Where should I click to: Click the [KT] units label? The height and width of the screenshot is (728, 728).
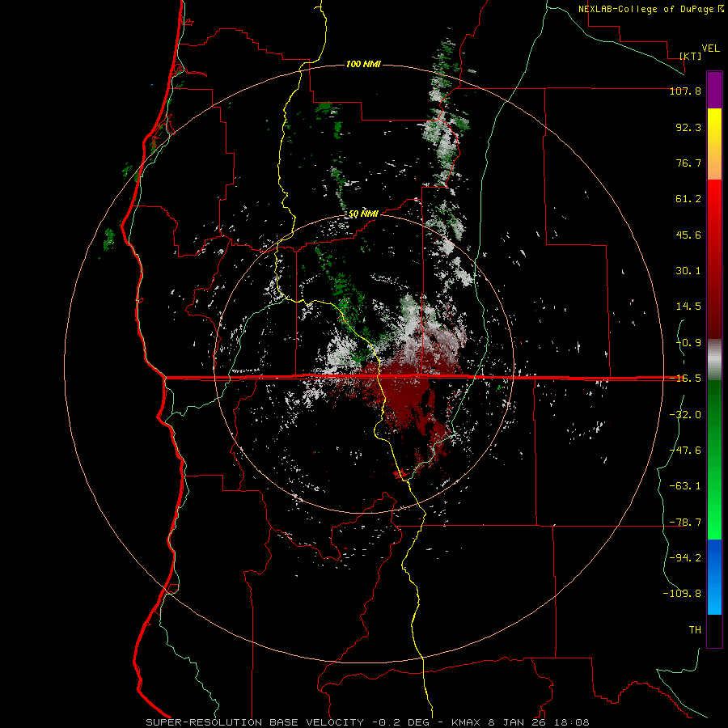click(x=691, y=56)
